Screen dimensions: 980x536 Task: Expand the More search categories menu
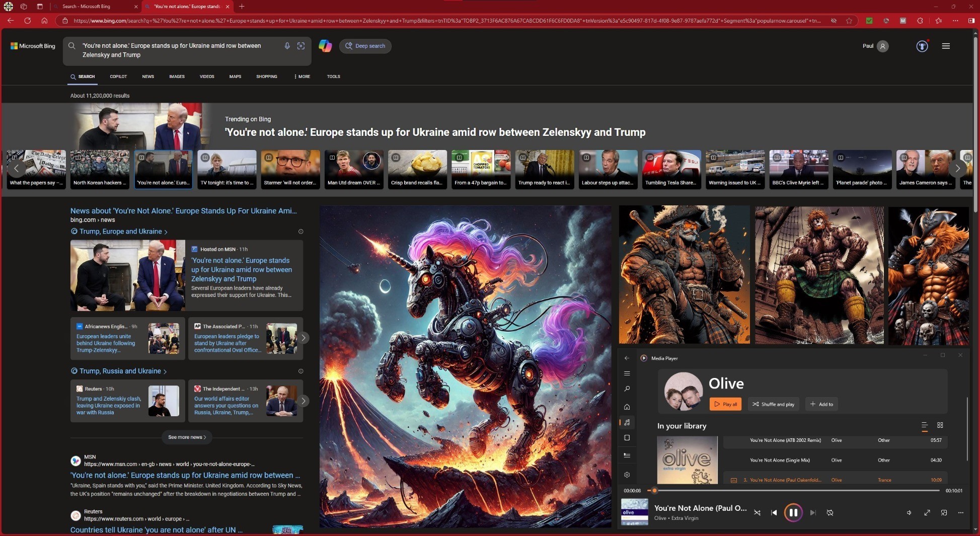pos(302,76)
